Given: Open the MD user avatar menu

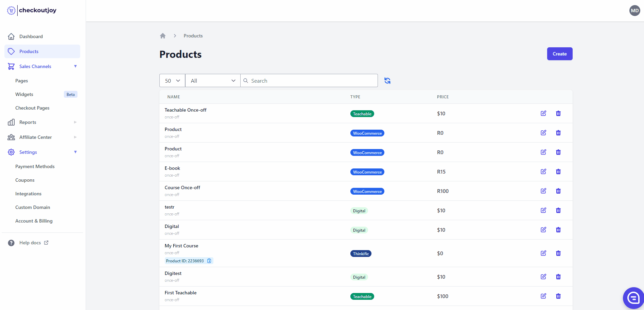Looking at the screenshot, I should (634, 10).
